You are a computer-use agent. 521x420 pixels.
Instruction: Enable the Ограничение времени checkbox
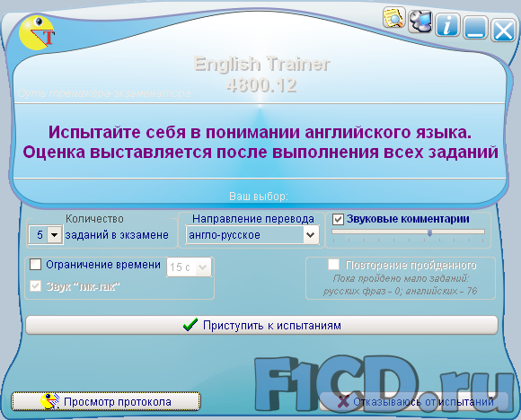pyautogui.click(x=35, y=265)
